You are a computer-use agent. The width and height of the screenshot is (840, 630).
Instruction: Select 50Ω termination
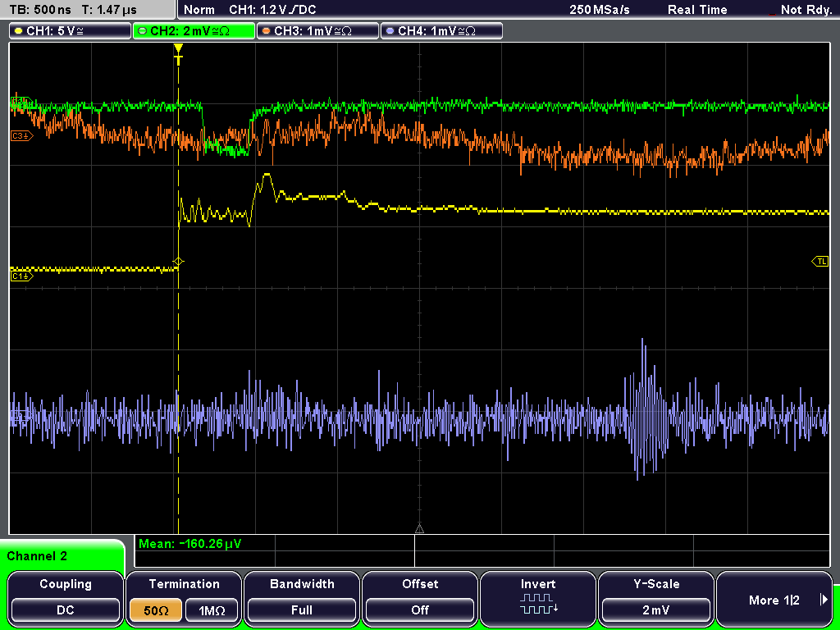pyautogui.click(x=157, y=609)
